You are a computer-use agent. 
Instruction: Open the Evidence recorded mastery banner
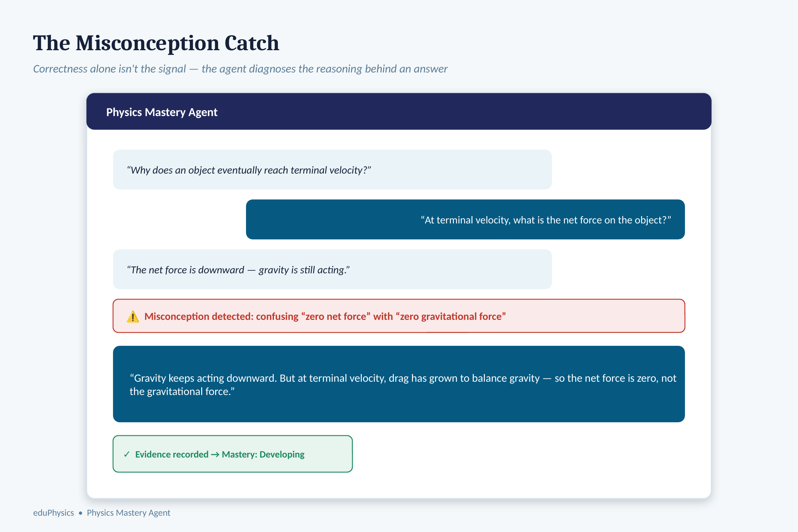coord(233,454)
